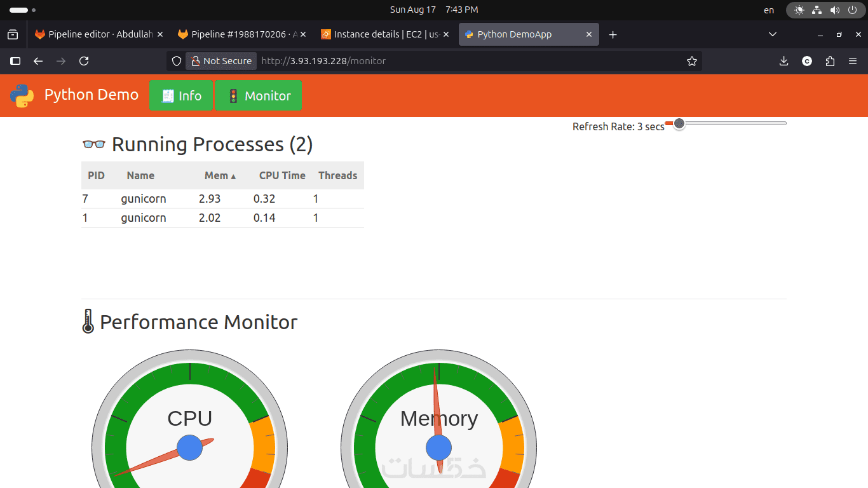This screenshot has width=868, height=488.
Task: Click the Running Processes (2) heading
Action: pos(198,144)
